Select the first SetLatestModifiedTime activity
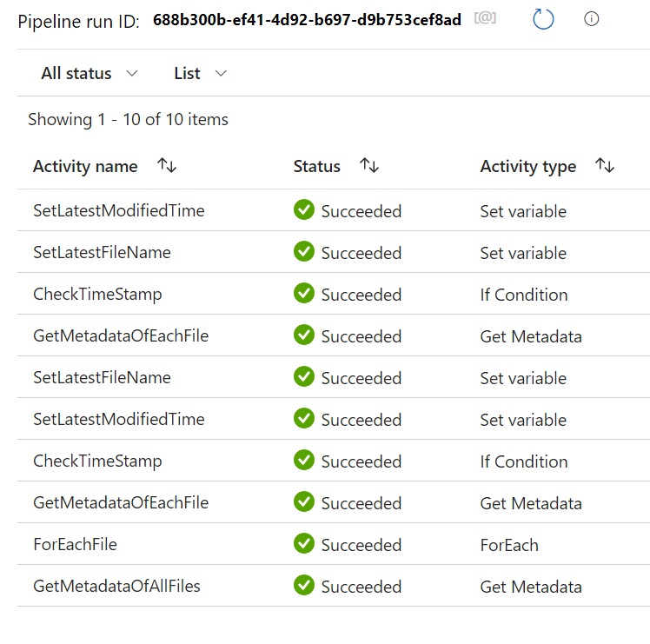This screenshot has width=650, height=644. click(118, 211)
